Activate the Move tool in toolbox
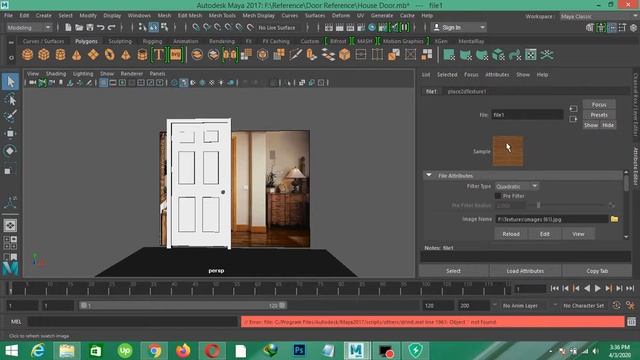 10,133
